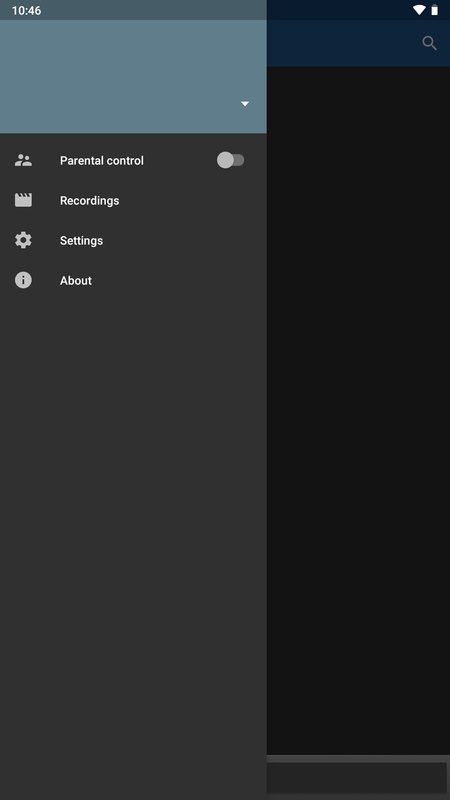
Task: Click the search magnifier icon
Action: point(430,43)
